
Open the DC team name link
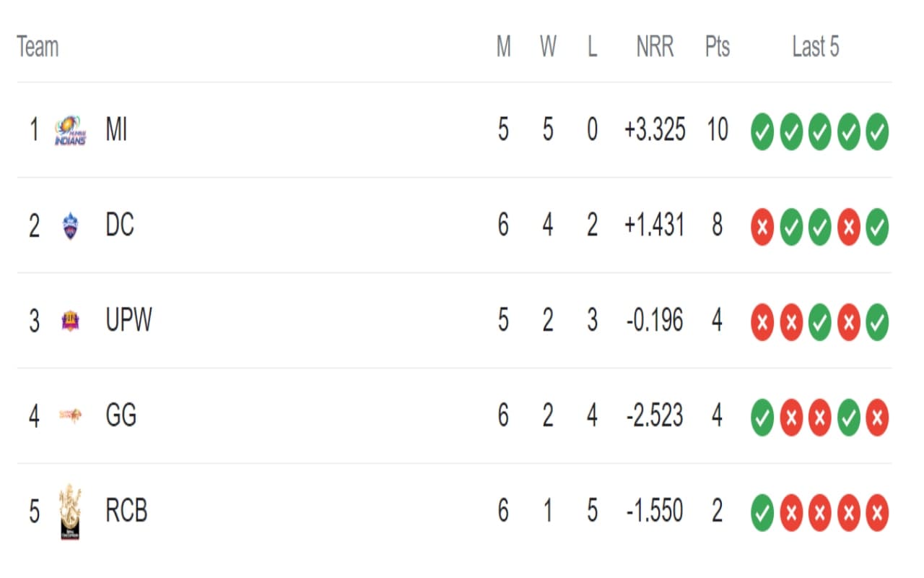click(120, 226)
